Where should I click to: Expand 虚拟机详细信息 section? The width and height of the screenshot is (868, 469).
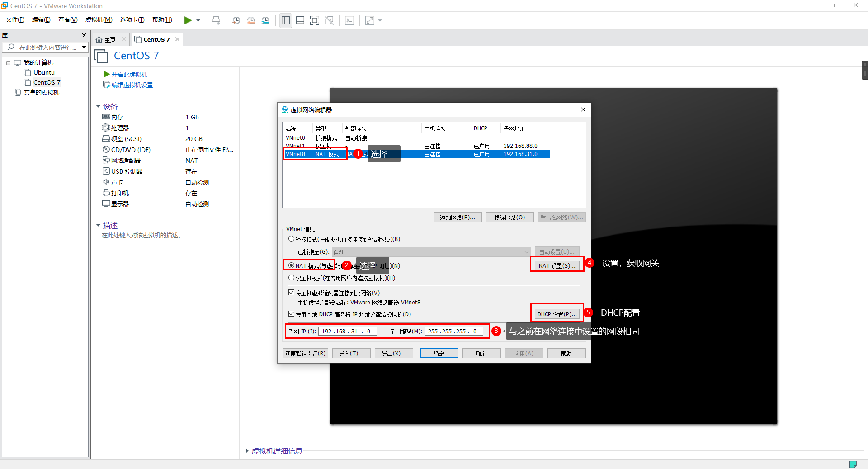point(247,451)
